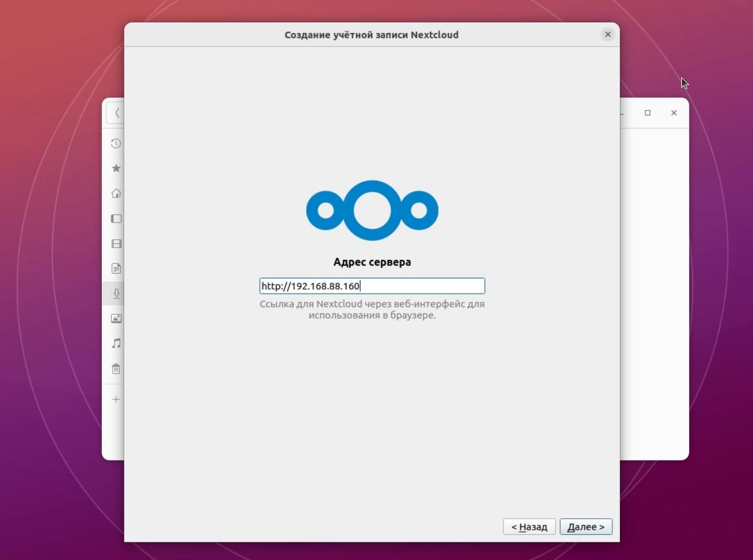Open Desktop folder in the file manager sidebar
The image size is (753, 560).
116,218
